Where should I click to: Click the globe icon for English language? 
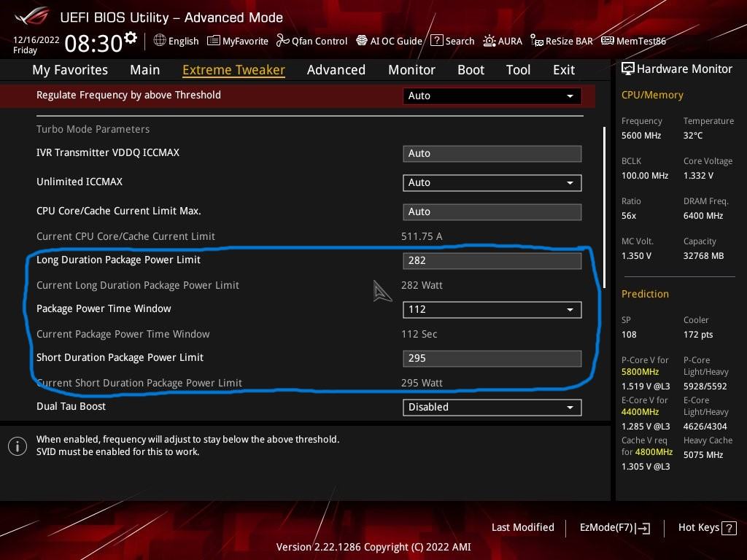(x=160, y=41)
